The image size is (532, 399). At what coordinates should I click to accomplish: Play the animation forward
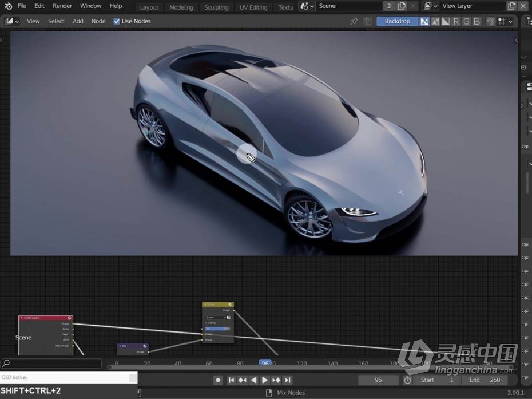tap(265, 380)
